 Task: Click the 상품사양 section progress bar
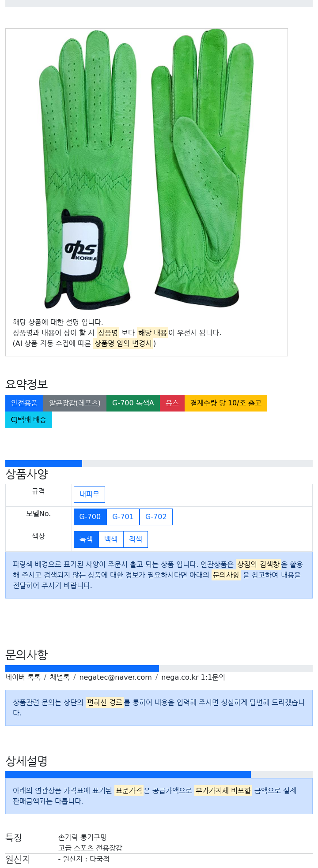coord(159,464)
